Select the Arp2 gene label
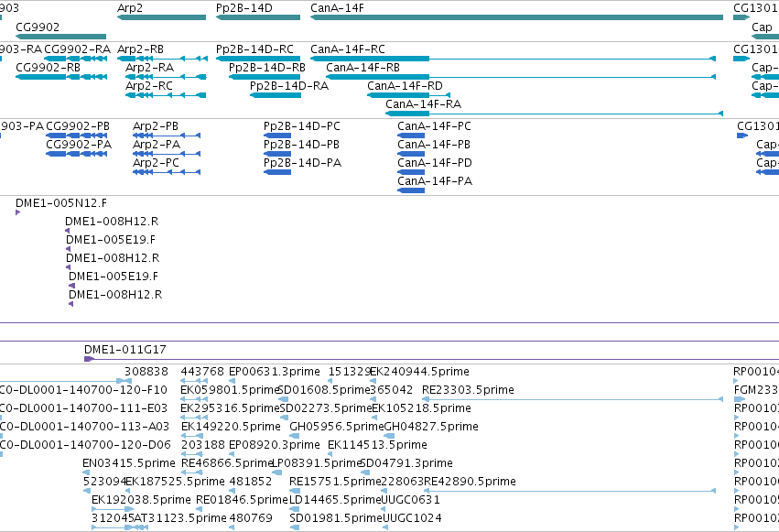The image size is (779, 532). point(130,8)
